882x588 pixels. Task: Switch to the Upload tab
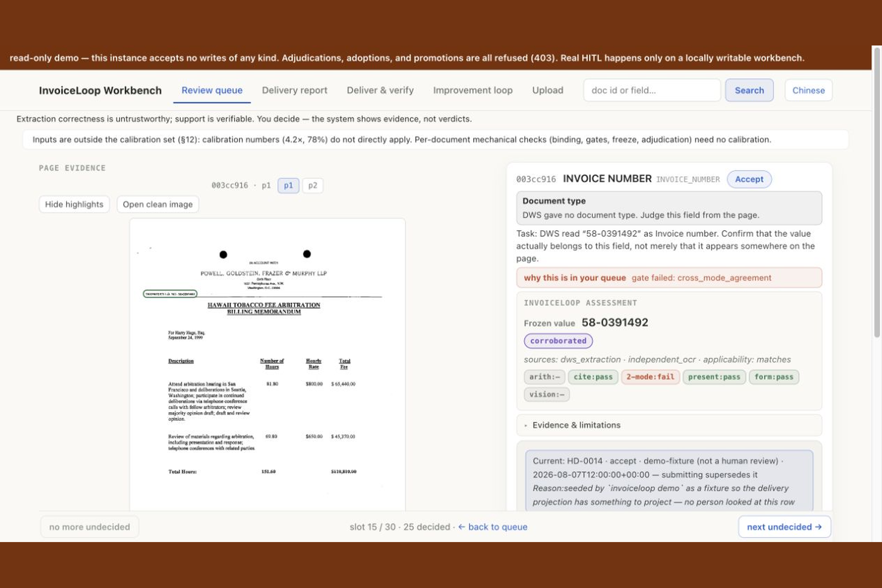point(548,90)
